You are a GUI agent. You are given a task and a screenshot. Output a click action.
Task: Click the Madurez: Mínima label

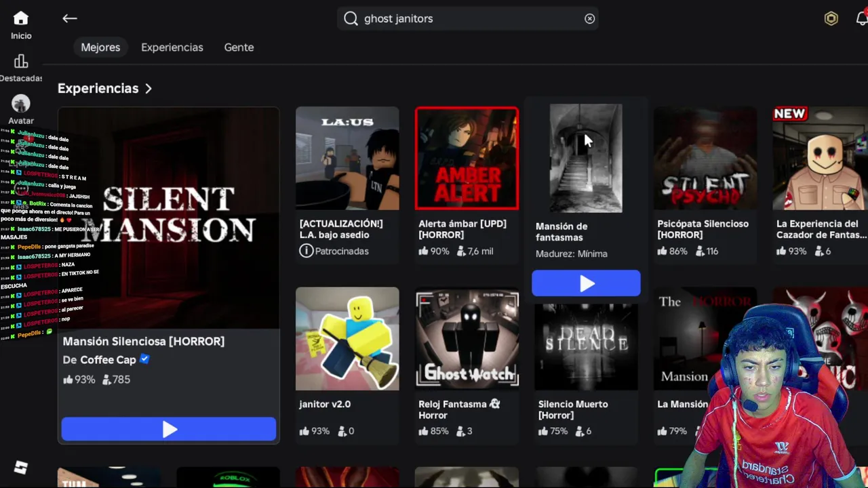coord(572,253)
